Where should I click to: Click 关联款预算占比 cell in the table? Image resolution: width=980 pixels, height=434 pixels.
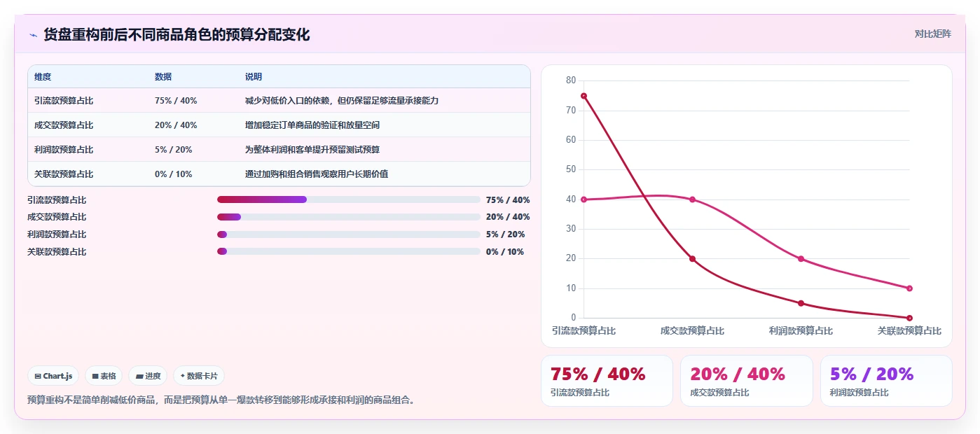tap(64, 174)
